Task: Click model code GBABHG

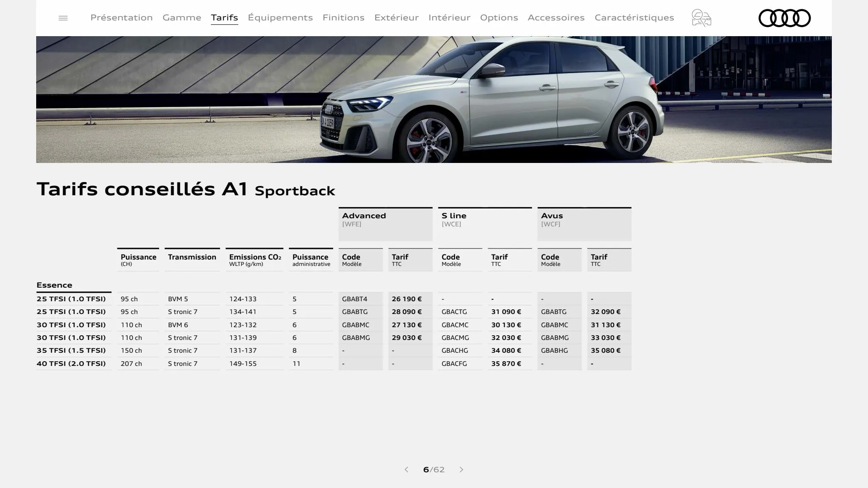Action: 554,350
